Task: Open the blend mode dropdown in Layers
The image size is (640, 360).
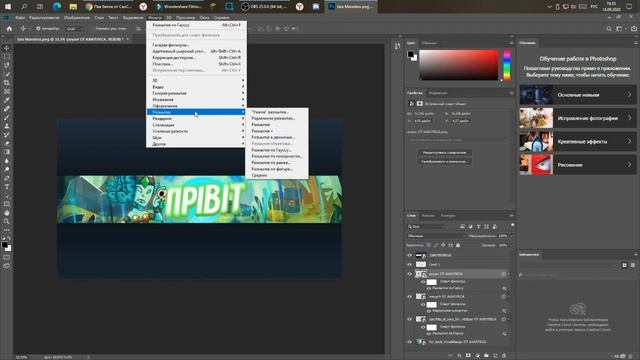Action: 436,236
